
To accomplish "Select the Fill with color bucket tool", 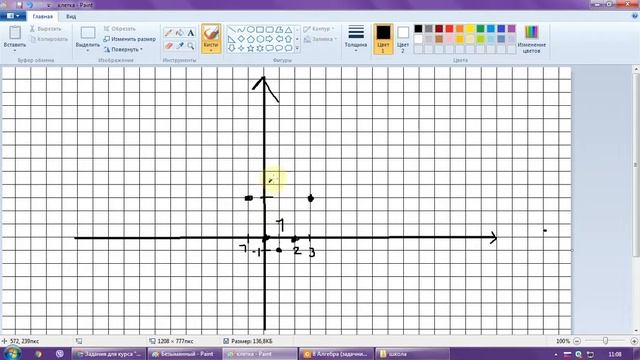I will (x=180, y=33).
